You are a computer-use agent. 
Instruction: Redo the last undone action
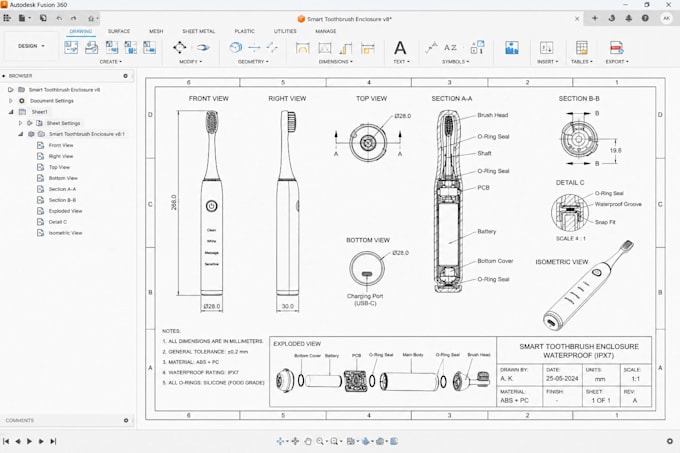73,18
